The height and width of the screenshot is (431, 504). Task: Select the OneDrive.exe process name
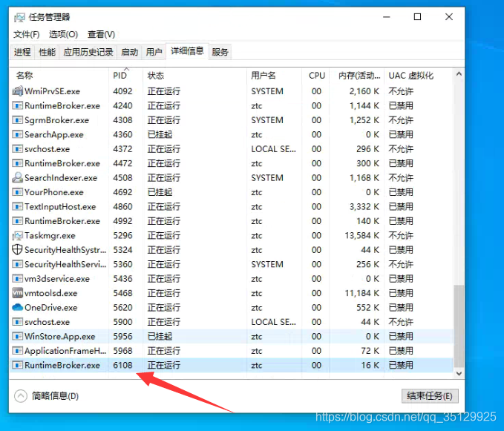[51, 307]
